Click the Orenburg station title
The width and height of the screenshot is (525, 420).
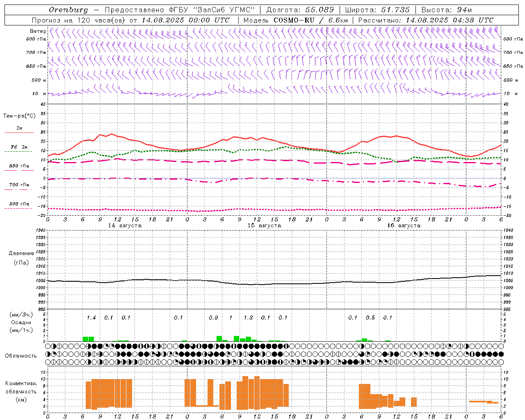click(x=68, y=10)
